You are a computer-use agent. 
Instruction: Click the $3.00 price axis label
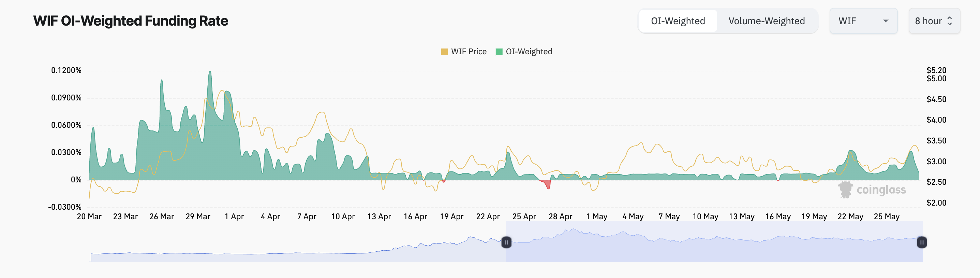pos(936,162)
